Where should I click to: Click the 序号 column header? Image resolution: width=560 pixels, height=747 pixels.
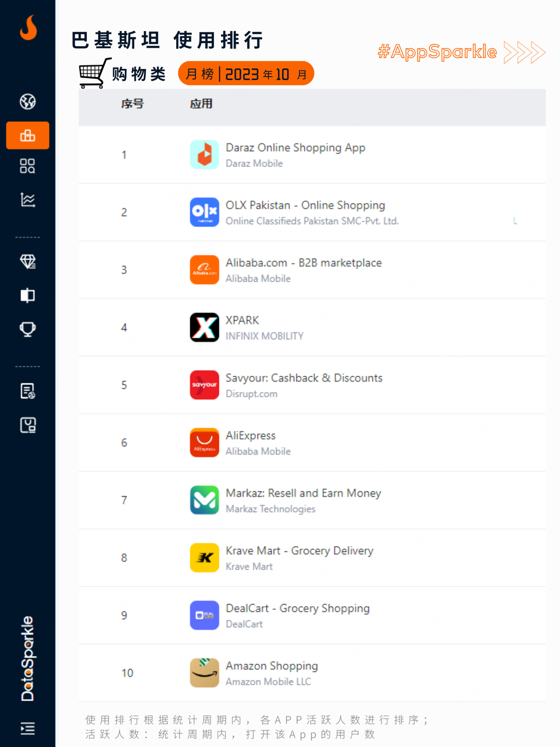click(132, 104)
